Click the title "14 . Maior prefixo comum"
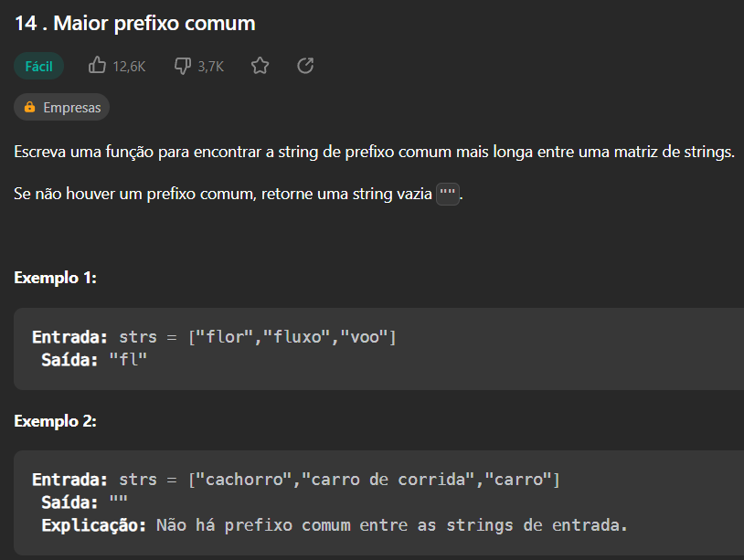The height and width of the screenshot is (560, 744). 135,24
